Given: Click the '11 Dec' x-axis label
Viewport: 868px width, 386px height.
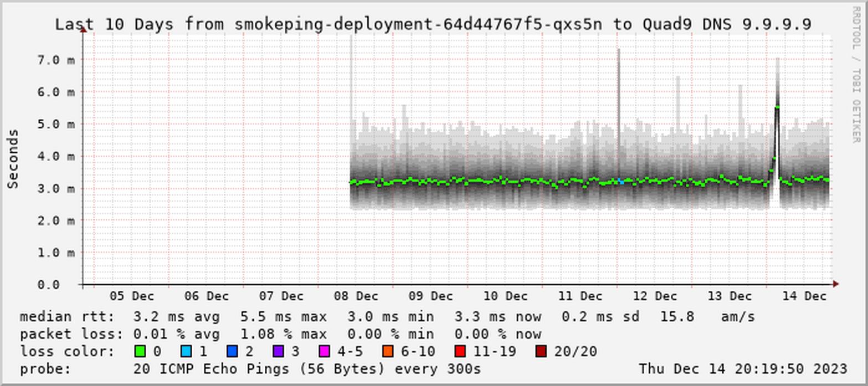Looking at the screenshot, I should [580, 296].
